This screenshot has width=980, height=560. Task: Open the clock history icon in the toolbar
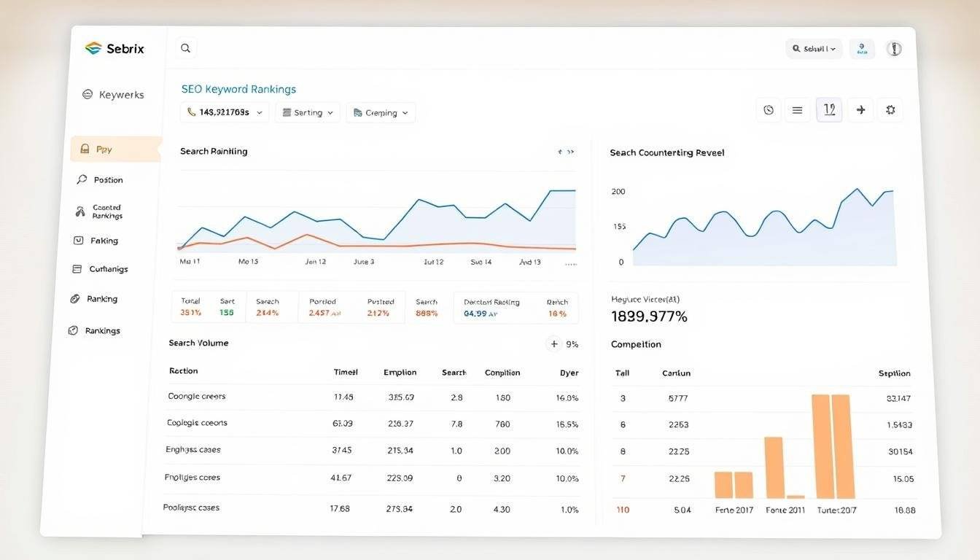(768, 109)
